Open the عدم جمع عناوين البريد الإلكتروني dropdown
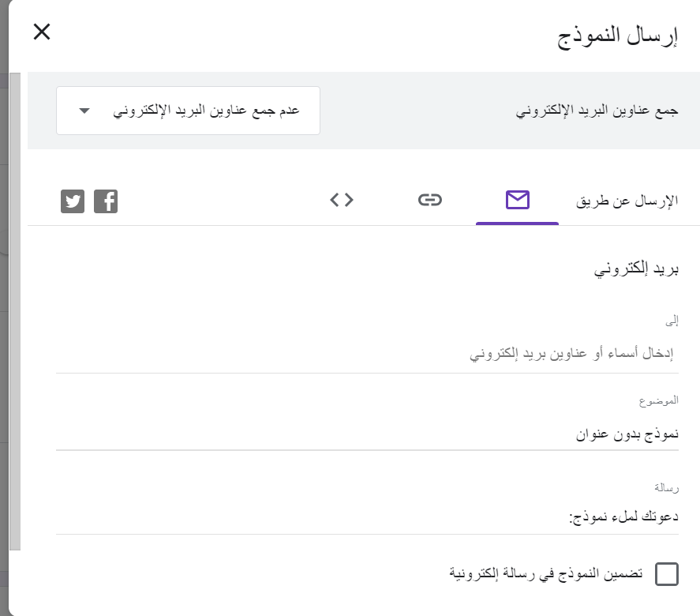The height and width of the screenshot is (616, 700). coord(188,111)
